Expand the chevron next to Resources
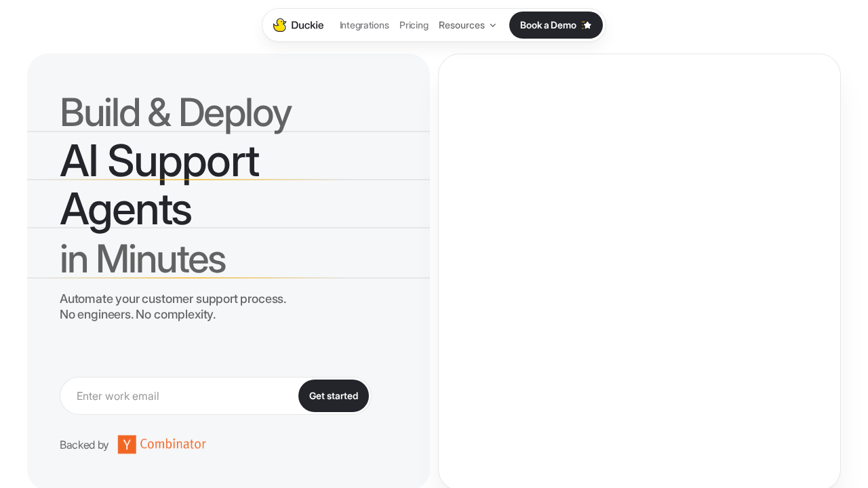 493,26
